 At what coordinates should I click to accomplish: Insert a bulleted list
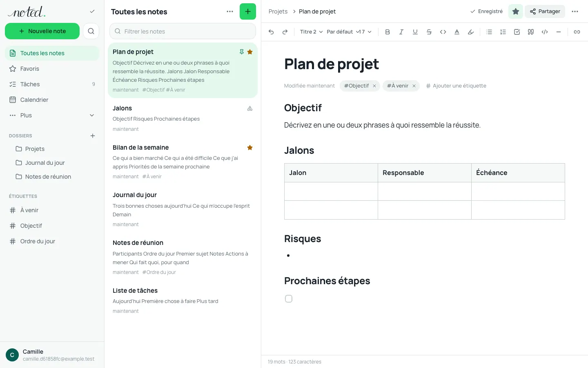(489, 32)
